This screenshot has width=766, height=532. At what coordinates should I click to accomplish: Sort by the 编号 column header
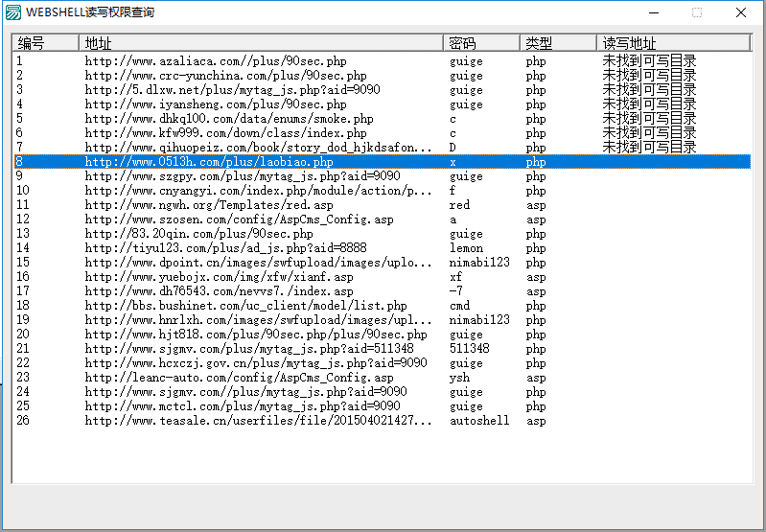pyautogui.click(x=44, y=43)
